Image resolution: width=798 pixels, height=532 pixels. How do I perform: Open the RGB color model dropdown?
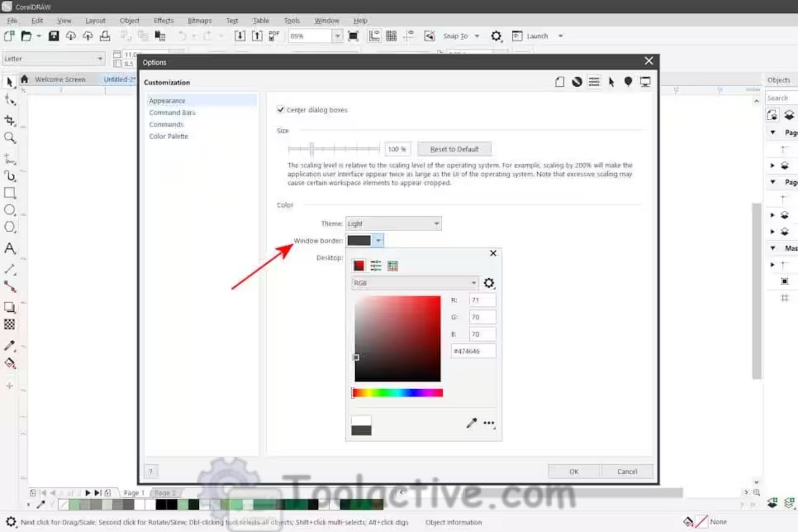tap(414, 283)
